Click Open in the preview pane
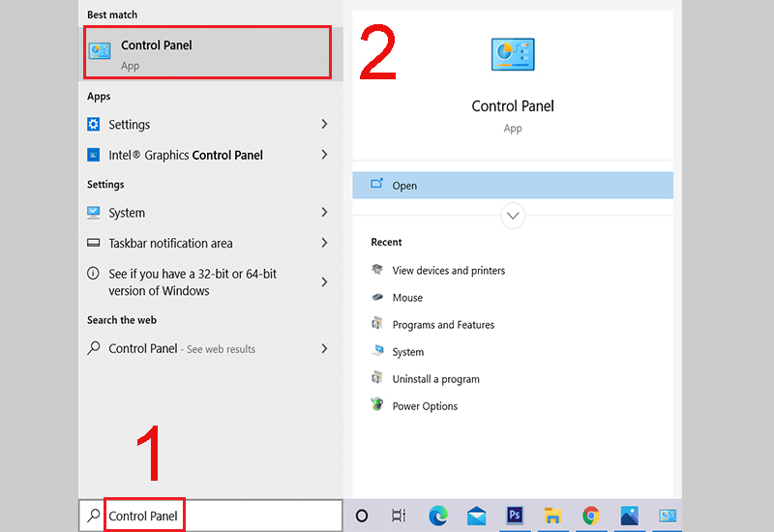 pos(513,186)
